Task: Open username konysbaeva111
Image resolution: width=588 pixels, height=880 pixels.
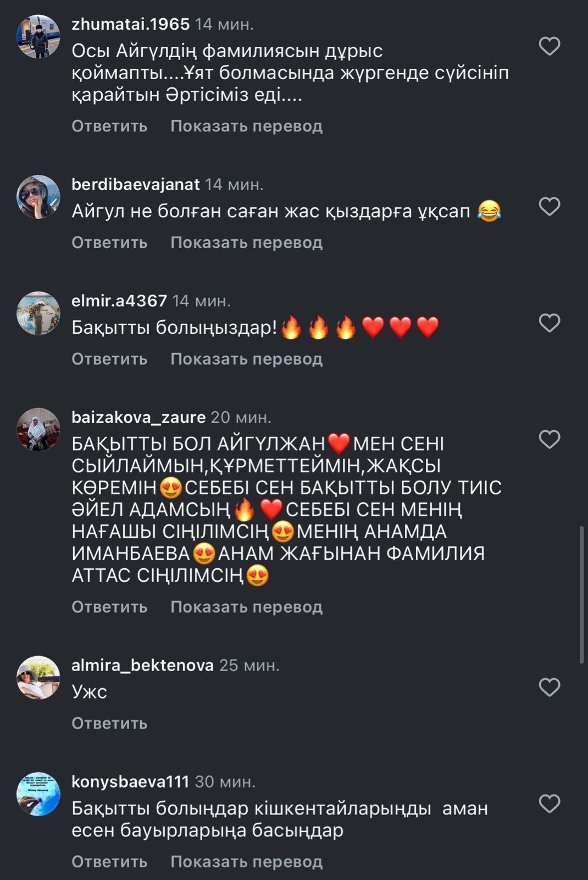Action: pos(130,782)
